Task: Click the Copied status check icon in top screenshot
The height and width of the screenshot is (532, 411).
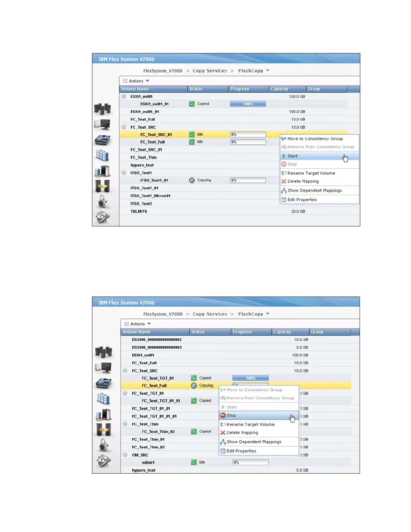Action: [192, 104]
